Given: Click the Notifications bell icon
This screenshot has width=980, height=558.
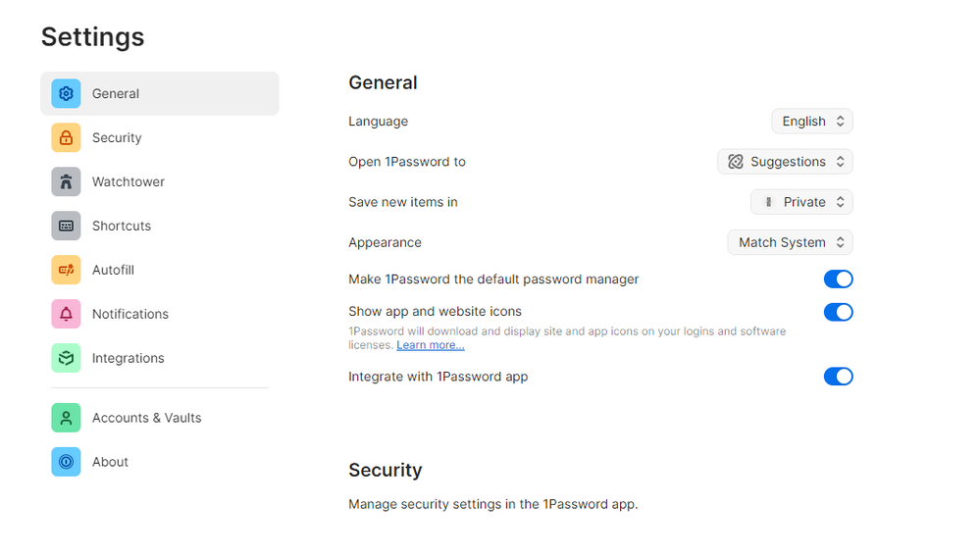Looking at the screenshot, I should click(66, 315).
